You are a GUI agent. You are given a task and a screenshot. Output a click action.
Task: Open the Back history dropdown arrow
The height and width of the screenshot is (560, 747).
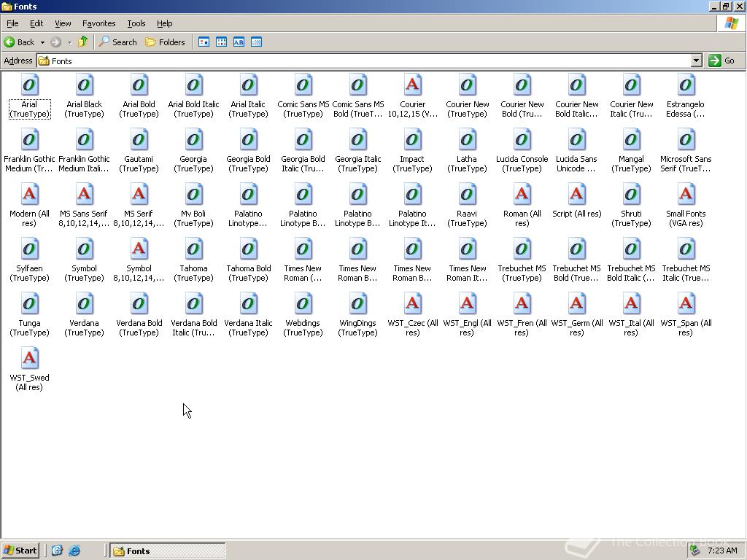pyautogui.click(x=42, y=42)
